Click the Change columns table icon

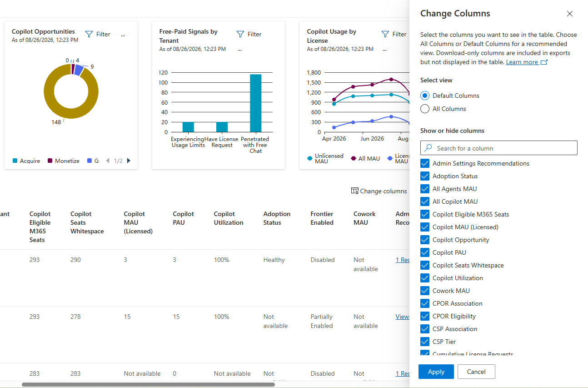[355, 191]
